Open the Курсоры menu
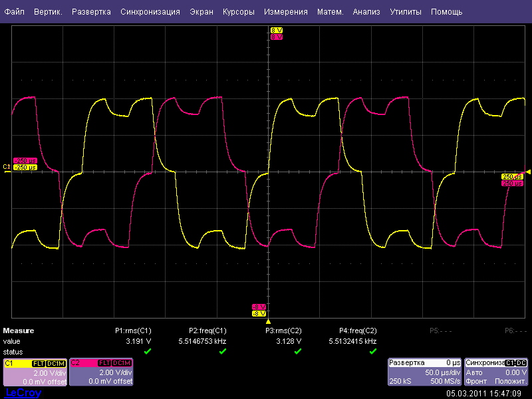 pyautogui.click(x=239, y=12)
